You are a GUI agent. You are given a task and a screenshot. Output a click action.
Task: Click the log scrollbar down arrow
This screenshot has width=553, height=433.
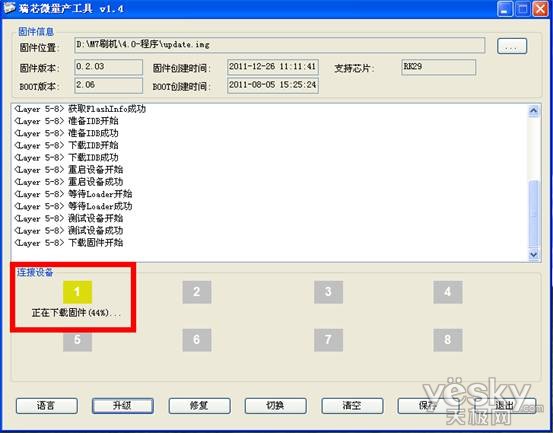tap(534, 255)
